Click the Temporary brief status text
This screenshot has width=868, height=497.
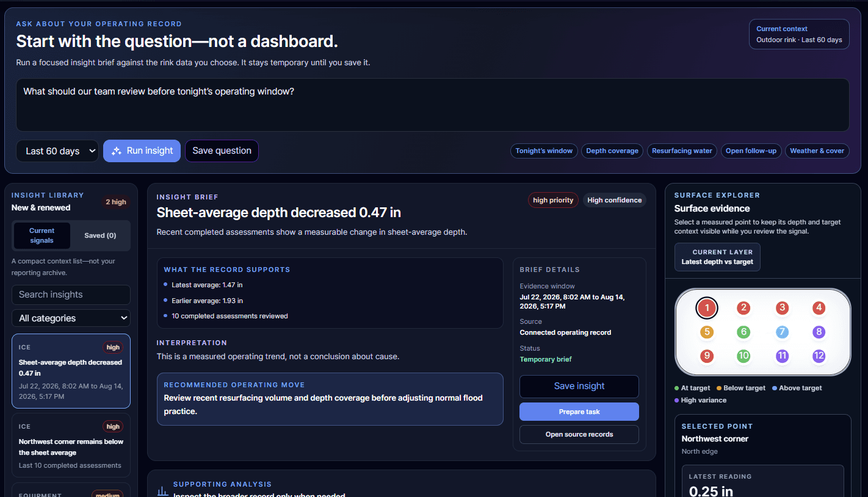click(x=546, y=359)
